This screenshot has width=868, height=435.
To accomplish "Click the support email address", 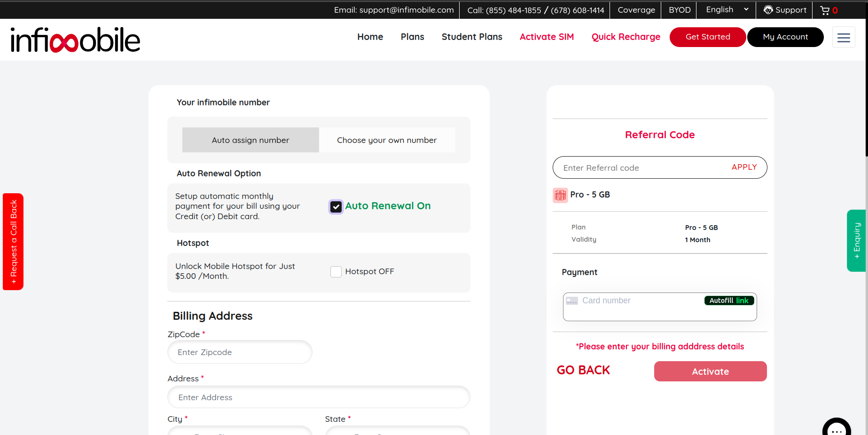I will [x=394, y=10].
